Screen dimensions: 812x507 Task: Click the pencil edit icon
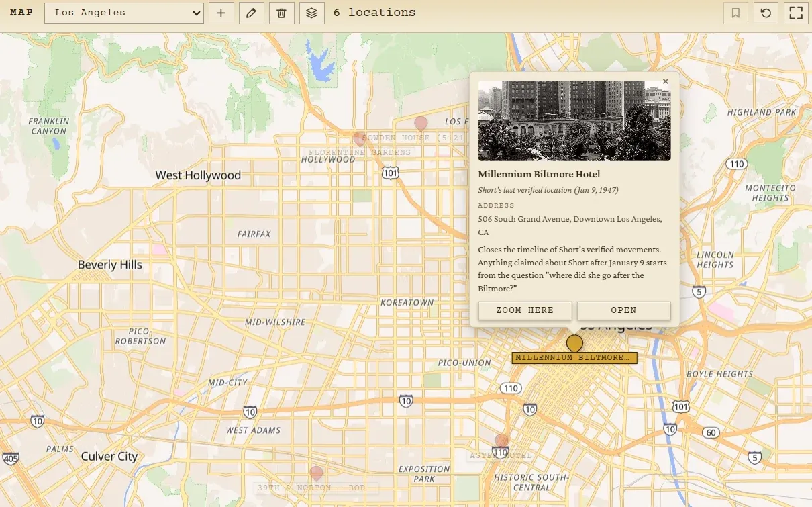coord(252,13)
